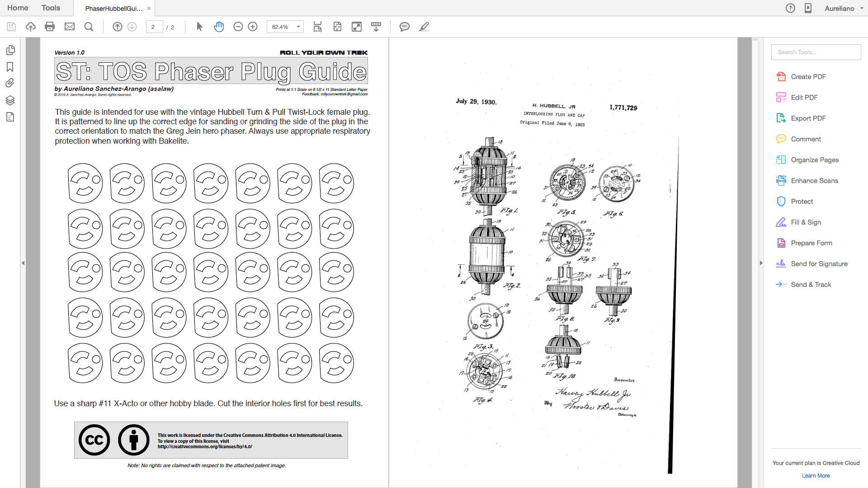Open page thumbnails panel icon

point(10,50)
